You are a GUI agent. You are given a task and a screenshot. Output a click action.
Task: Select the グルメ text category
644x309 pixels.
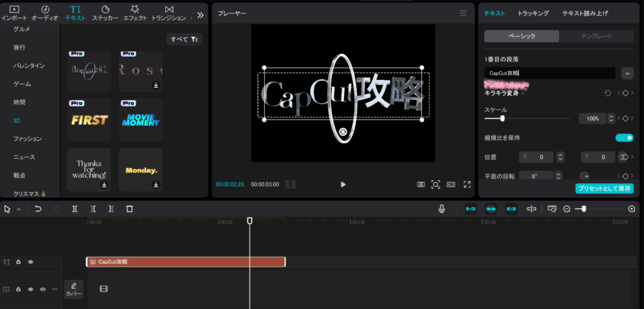click(x=21, y=29)
